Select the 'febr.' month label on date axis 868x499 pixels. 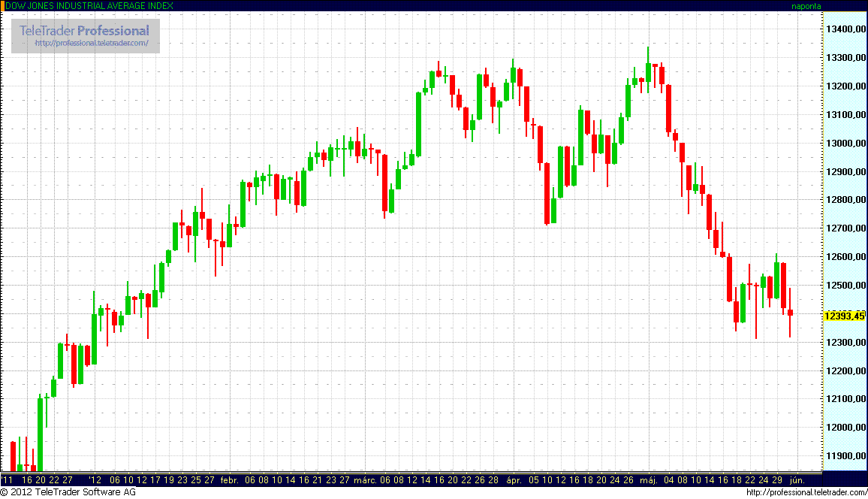229,480
